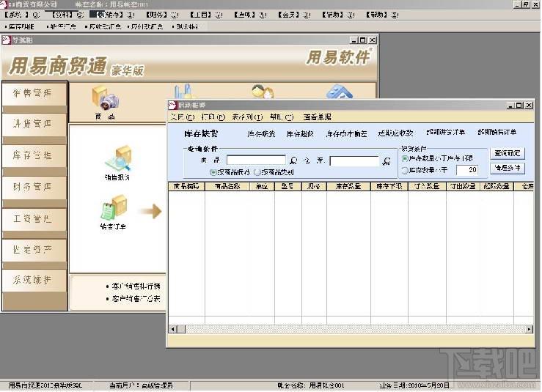Open the 【工资】 menu

(x=205, y=15)
